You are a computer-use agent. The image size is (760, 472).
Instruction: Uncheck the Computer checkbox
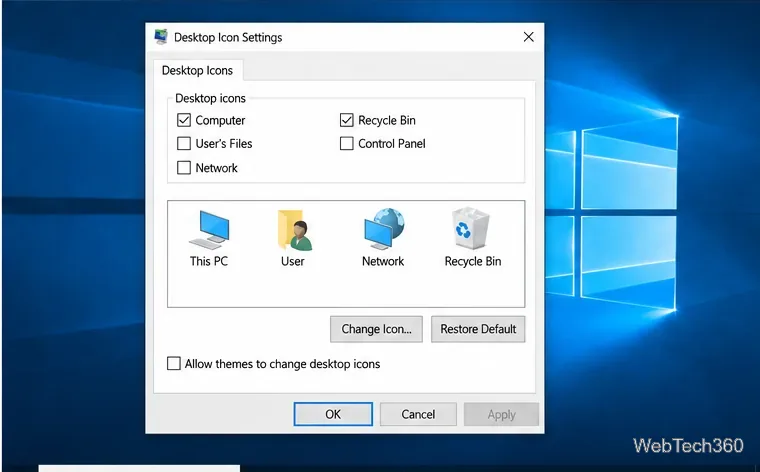click(184, 120)
